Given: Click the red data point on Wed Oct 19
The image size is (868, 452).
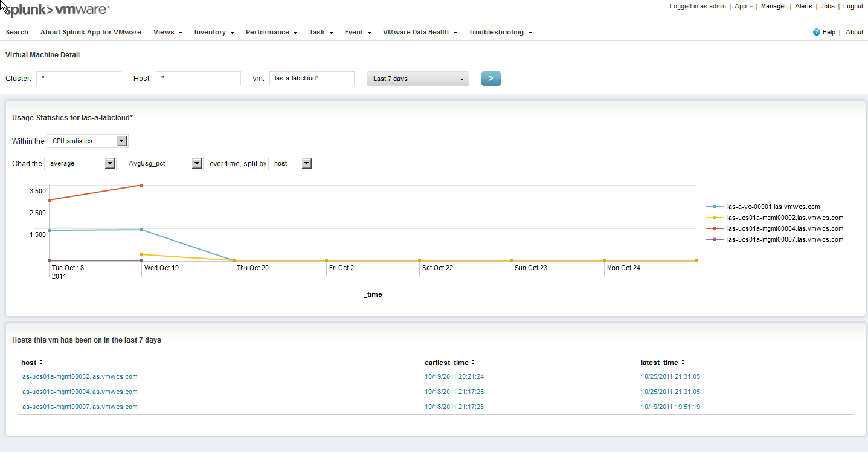Looking at the screenshot, I should (x=141, y=185).
